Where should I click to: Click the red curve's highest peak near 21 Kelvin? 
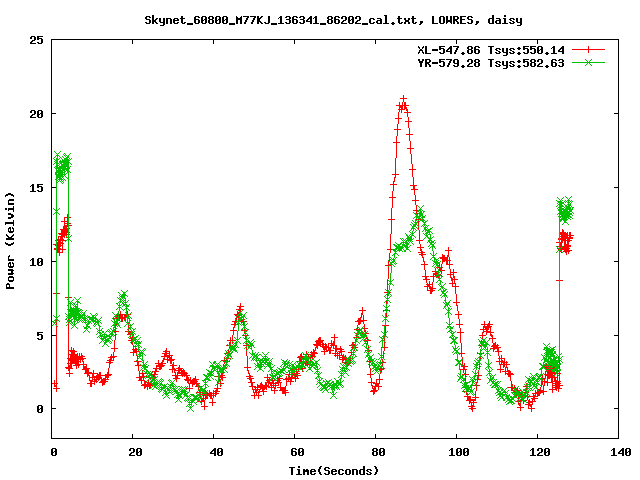coord(403,101)
